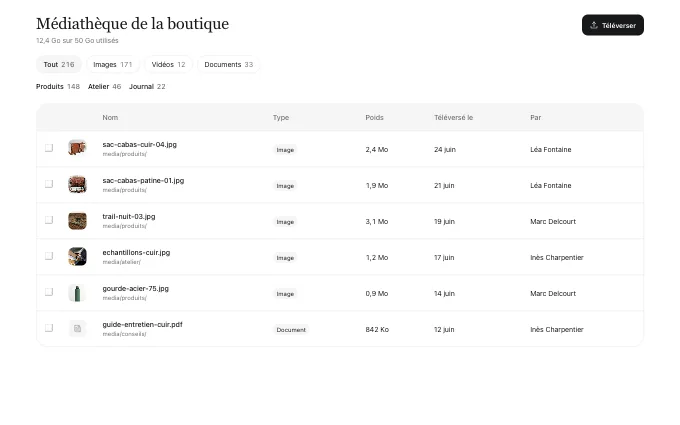Click file name gourde-acier-75.jpg
This screenshot has width=680, height=425.
pos(136,288)
